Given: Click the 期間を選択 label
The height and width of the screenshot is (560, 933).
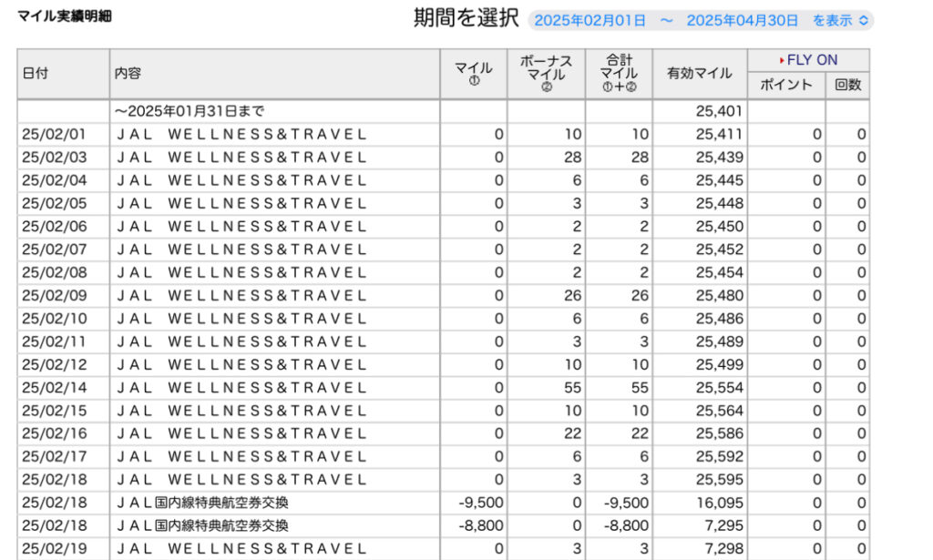Looking at the screenshot, I should click(x=466, y=17).
